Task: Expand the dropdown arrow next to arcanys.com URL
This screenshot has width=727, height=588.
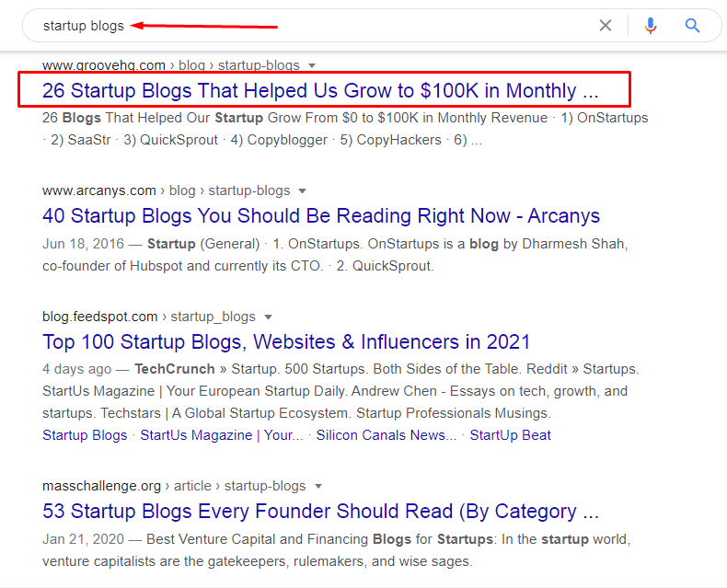Action: [x=302, y=191]
